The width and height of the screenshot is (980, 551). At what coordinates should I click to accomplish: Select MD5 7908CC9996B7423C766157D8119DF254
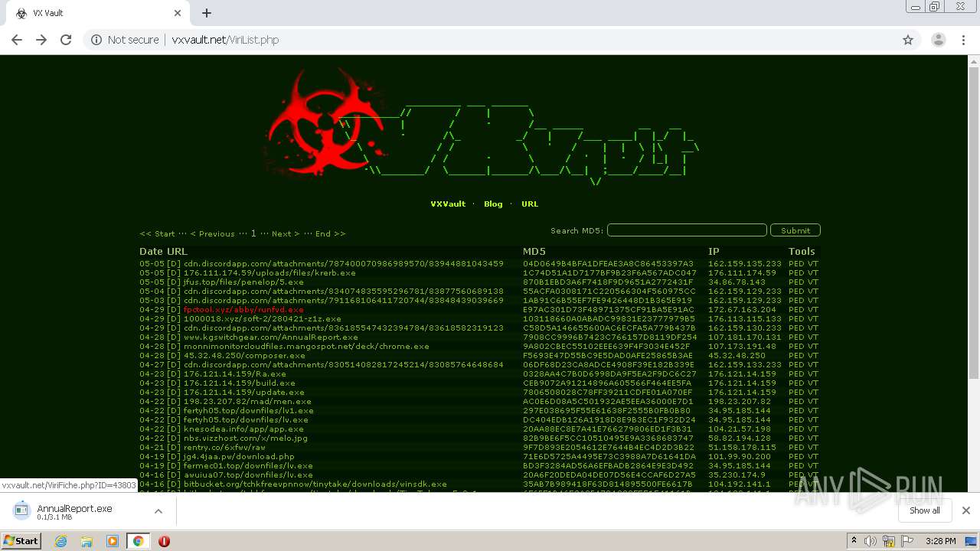pyautogui.click(x=609, y=337)
